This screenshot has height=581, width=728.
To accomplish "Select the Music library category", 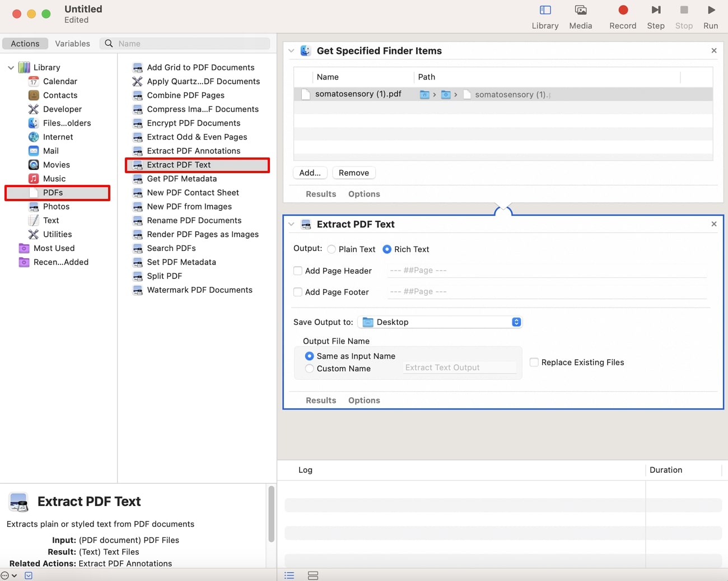I will pyautogui.click(x=54, y=179).
